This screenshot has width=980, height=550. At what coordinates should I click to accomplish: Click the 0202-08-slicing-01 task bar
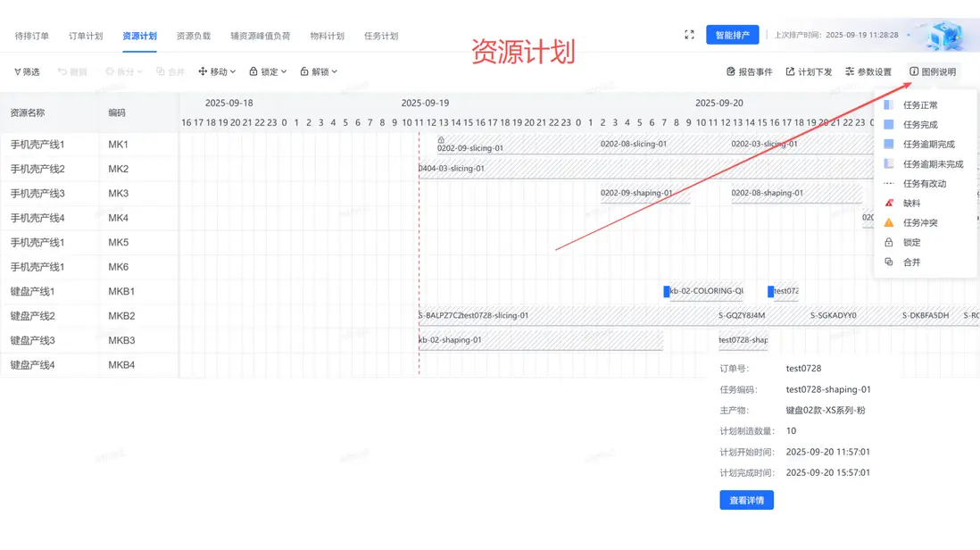pyautogui.click(x=665, y=145)
